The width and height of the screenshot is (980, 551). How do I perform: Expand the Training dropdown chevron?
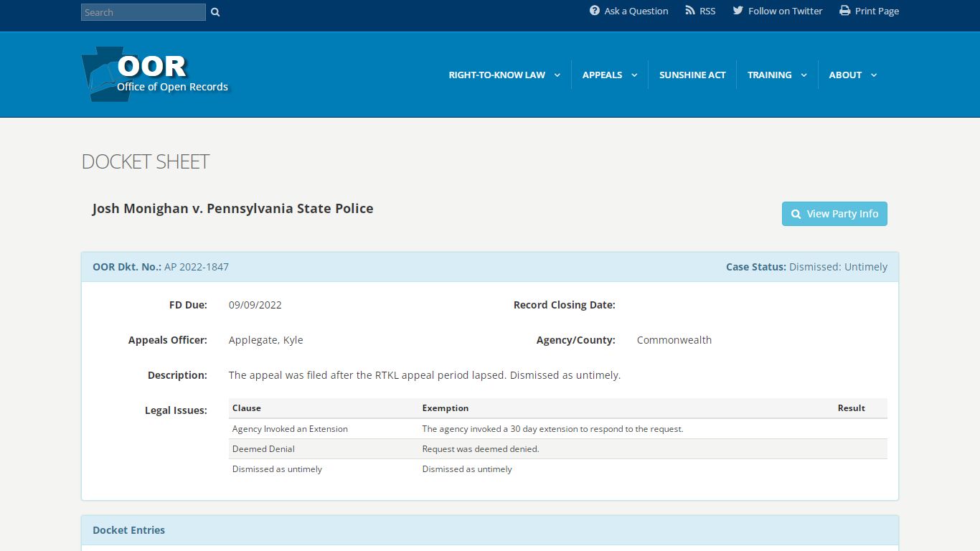click(x=804, y=75)
